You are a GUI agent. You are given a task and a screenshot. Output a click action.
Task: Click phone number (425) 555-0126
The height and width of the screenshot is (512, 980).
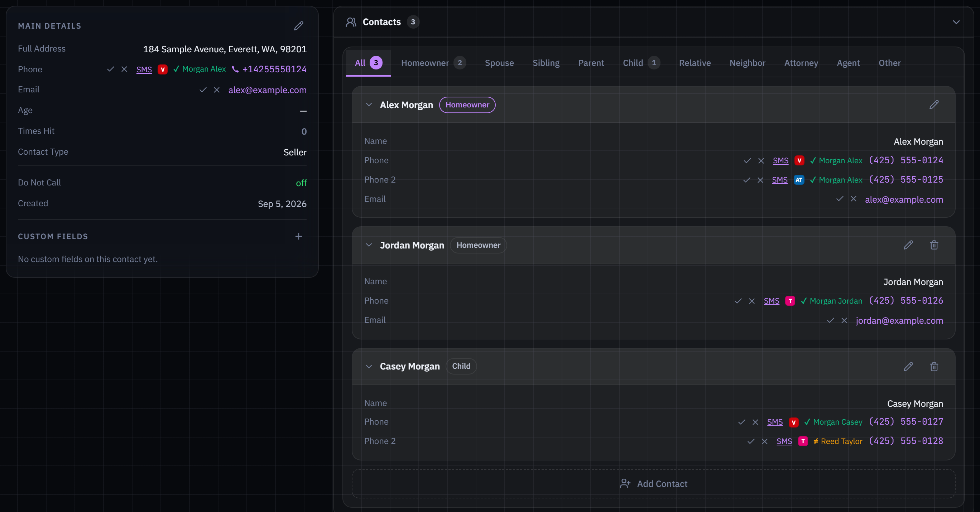[x=906, y=300]
